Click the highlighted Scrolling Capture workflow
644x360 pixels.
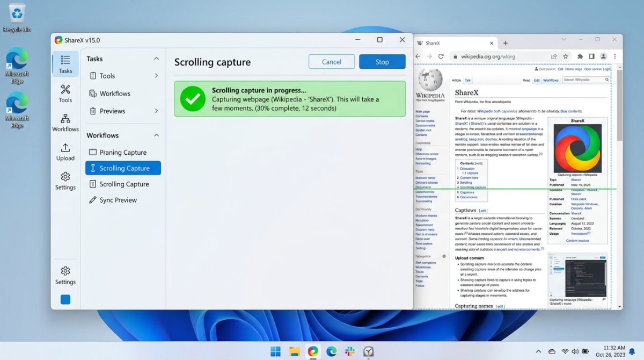click(x=123, y=168)
